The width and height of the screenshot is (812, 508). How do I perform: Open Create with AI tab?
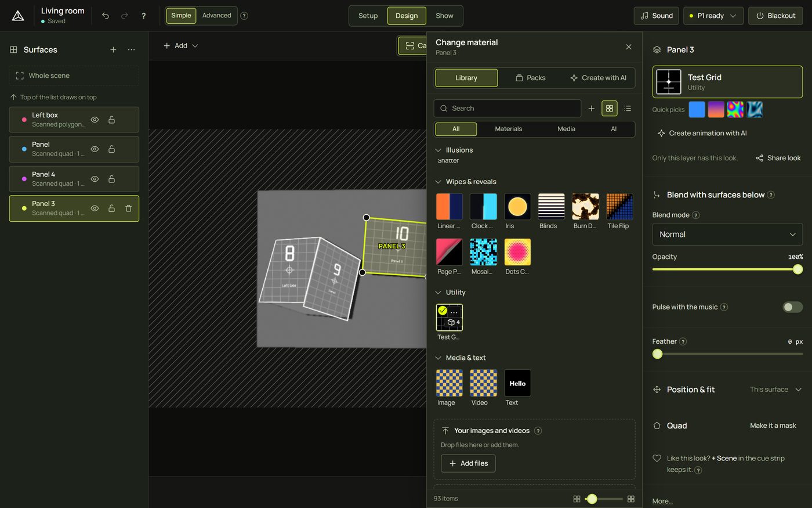click(x=598, y=78)
